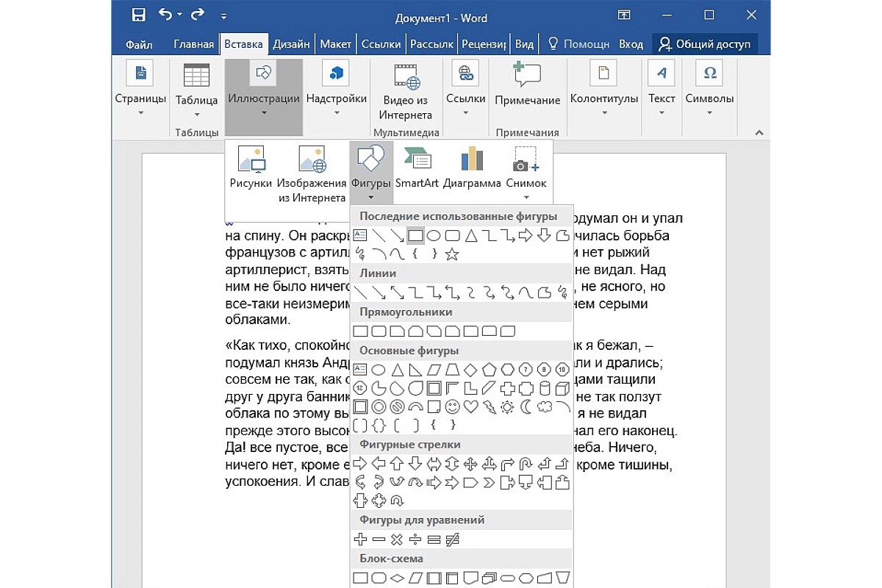Select the right triangle shape
Screen dimensions: 882x588
pos(415,369)
